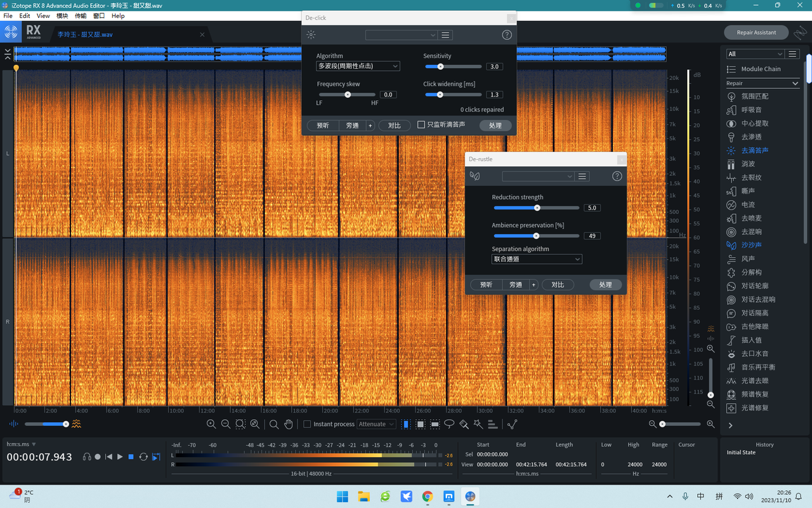Open the De-click preset dropdown

click(402, 35)
